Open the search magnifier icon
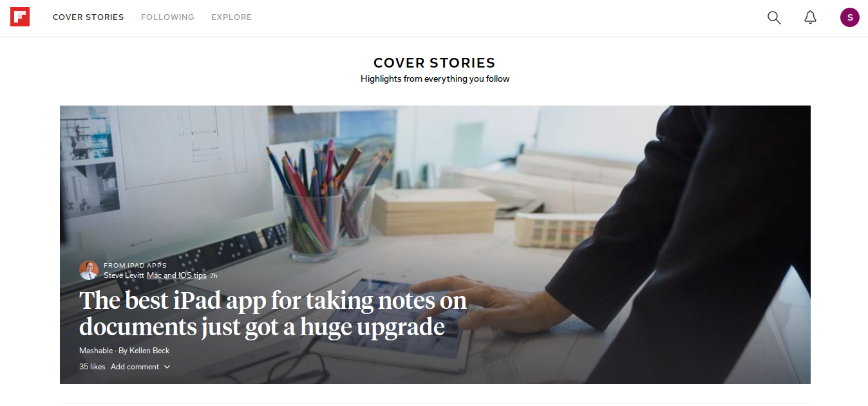This screenshot has width=868, height=406. [774, 17]
